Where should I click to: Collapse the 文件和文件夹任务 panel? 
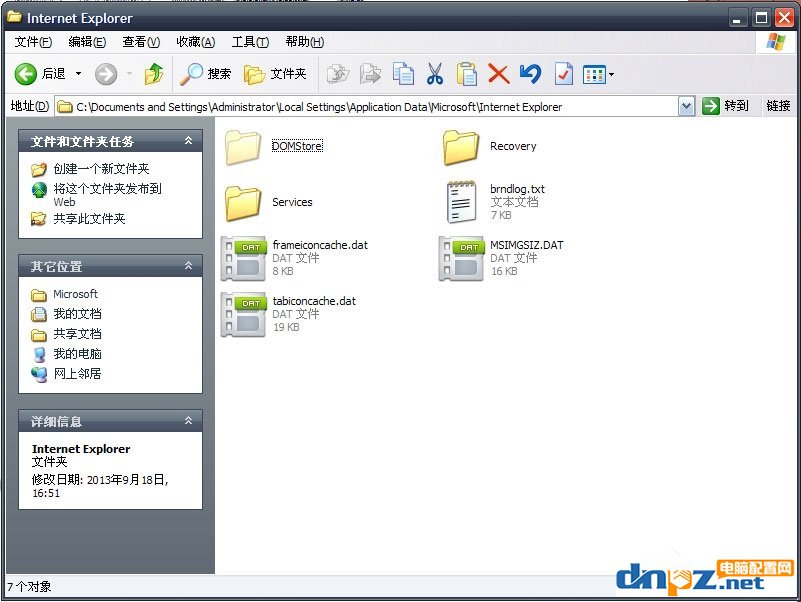point(188,141)
